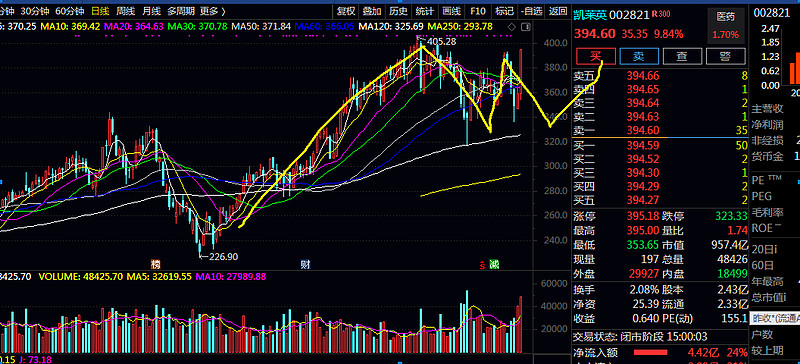Remove stock via -自选 watchlist toggle

[531, 11]
